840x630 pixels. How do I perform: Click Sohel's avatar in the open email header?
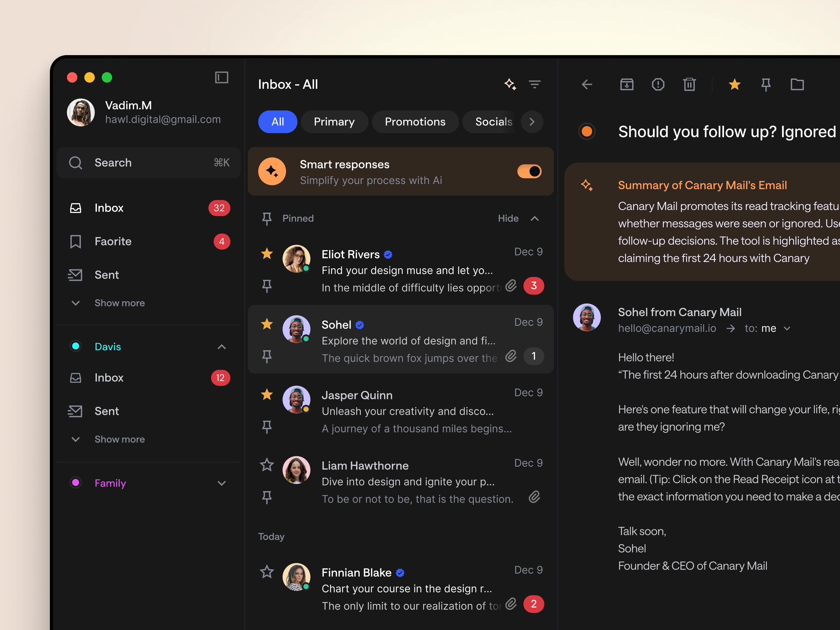click(x=587, y=317)
